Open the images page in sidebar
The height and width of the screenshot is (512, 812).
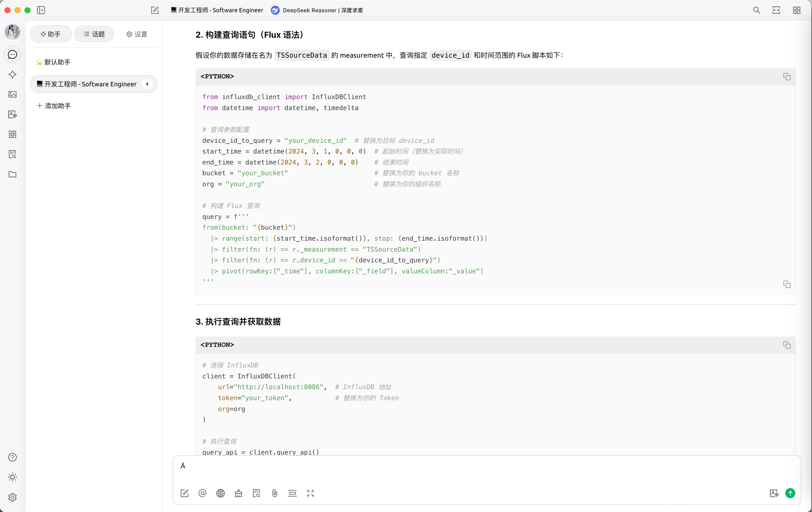click(12, 94)
